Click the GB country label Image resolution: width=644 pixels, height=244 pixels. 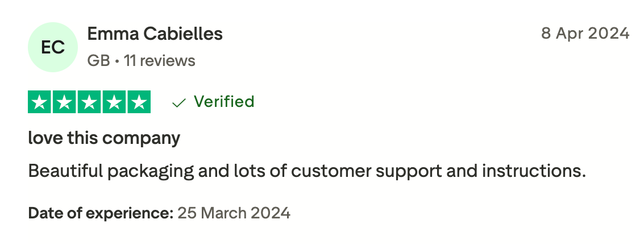pyautogui.click(x=98, y=61)
